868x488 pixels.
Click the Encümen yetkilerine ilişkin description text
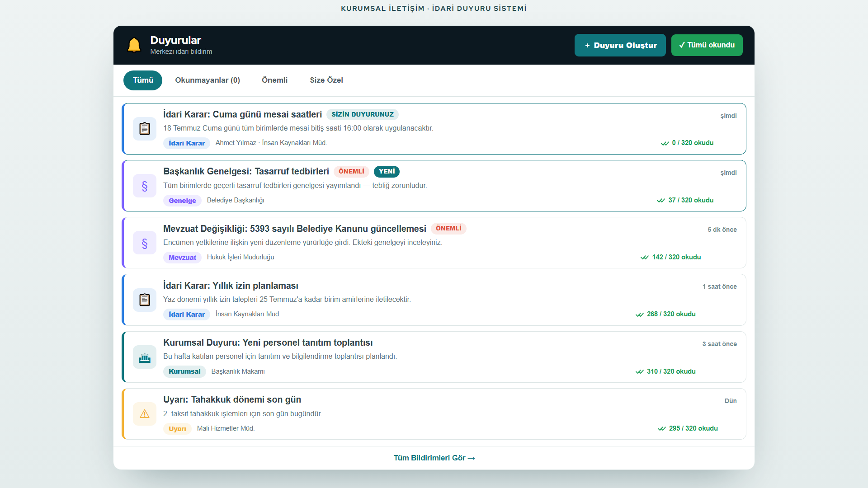click(303, 243)
